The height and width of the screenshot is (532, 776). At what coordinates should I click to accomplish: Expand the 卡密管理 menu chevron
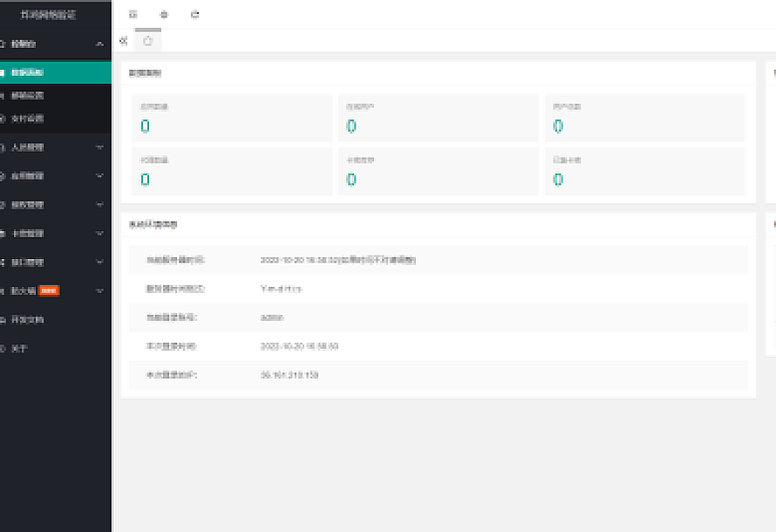(x=99, y=234)
